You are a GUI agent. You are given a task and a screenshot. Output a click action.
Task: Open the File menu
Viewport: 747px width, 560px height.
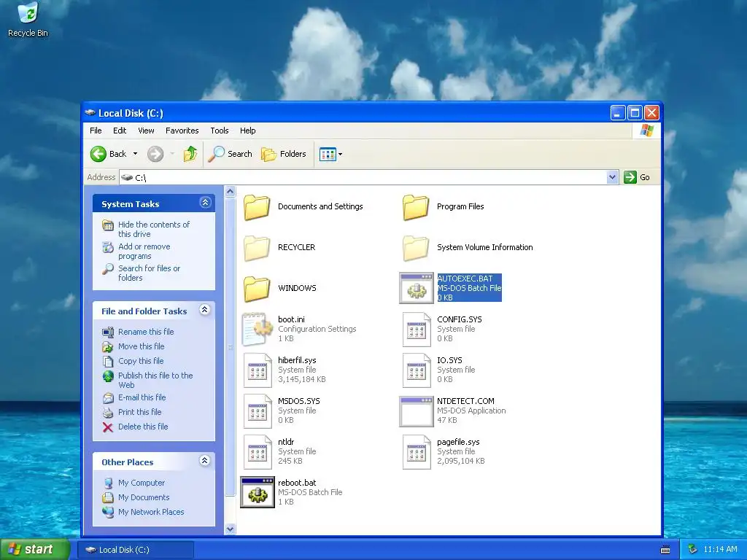[x=96, y=131]
